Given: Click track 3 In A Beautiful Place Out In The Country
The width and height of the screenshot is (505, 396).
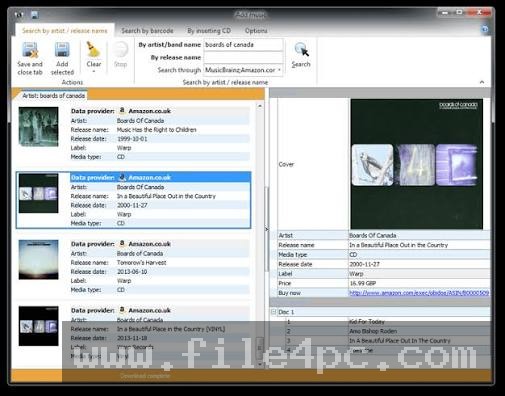Looking at the screenshot, I should tap(399, 341).
